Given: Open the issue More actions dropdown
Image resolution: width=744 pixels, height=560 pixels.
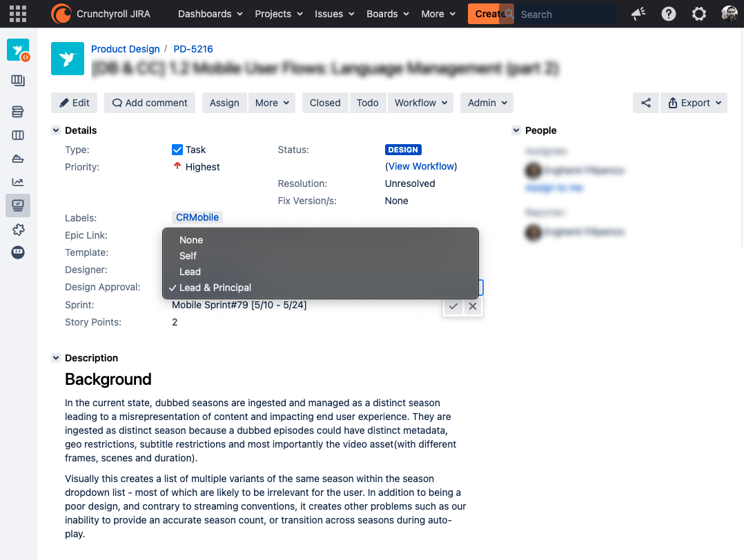Looking at the screenshot, I should 272,103.
